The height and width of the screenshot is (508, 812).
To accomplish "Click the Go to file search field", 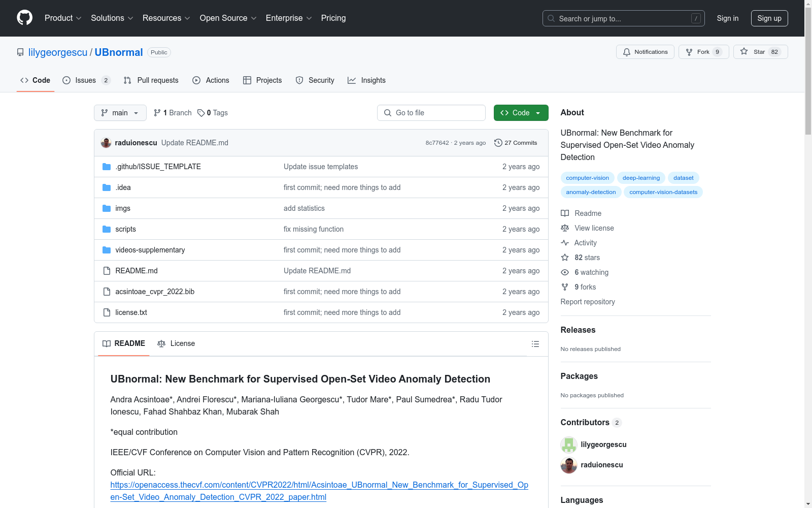I will 431,113.
